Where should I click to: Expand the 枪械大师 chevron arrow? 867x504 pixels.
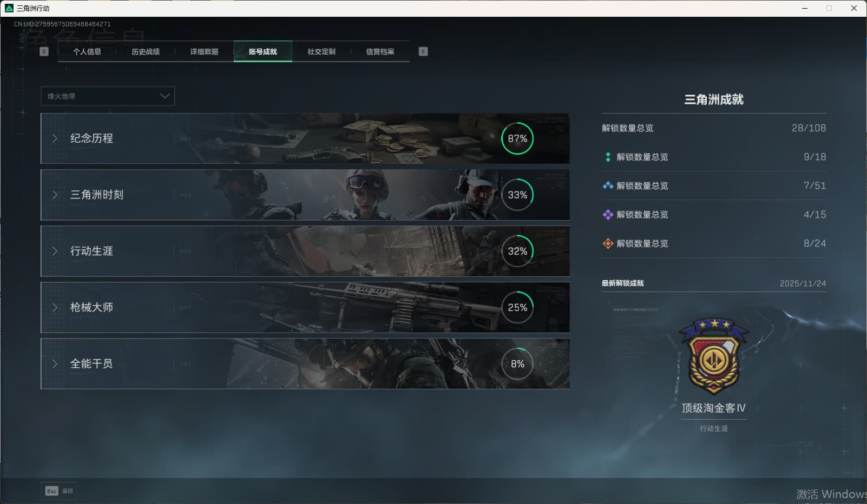click(x=55, y=307)
